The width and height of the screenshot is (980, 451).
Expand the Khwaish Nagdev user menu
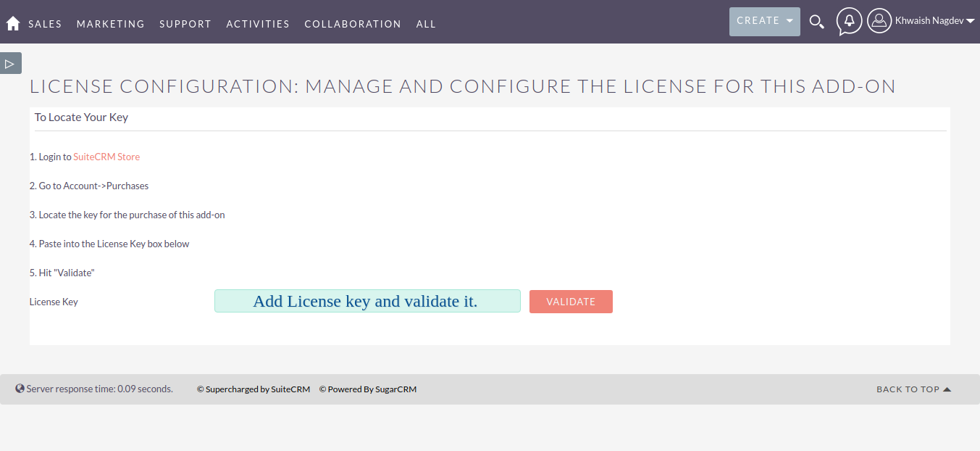pyautogui.click(x=935, y=21)
